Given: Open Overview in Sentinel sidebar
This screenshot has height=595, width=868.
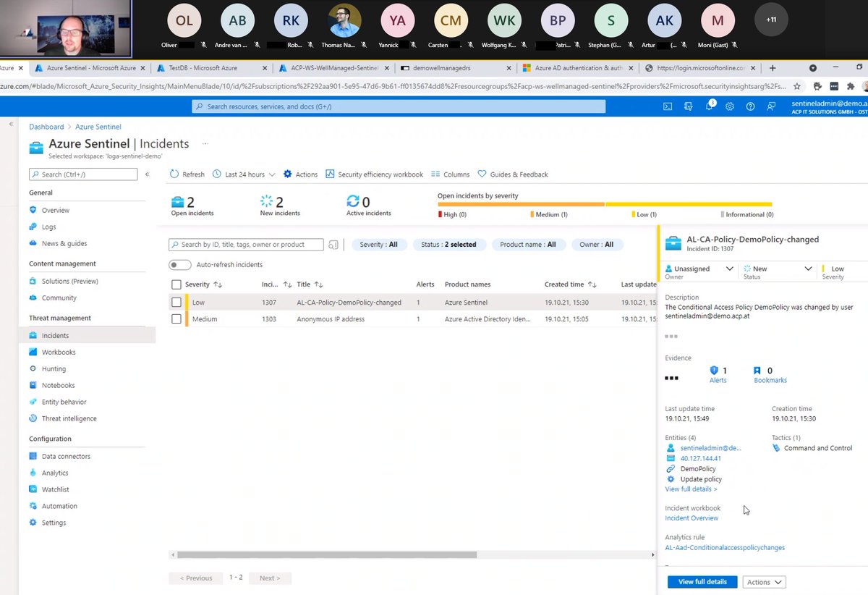Looking at the screenshot, I should click(55, 210).
